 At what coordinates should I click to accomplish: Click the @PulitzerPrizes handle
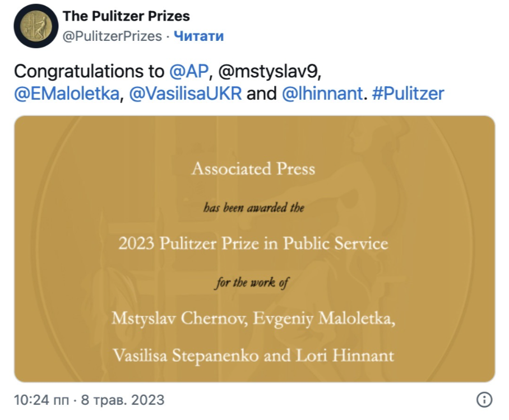[112, 36]
